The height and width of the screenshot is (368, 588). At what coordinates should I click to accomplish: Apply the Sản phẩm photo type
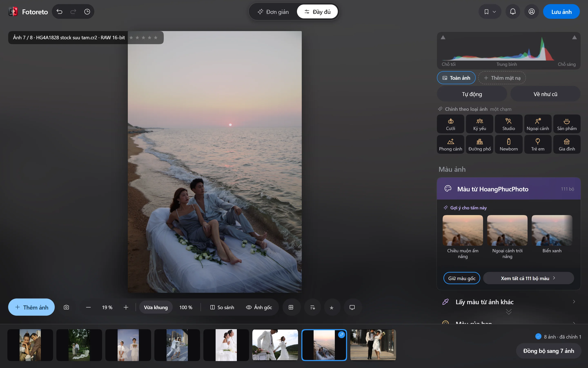[567, 124]
